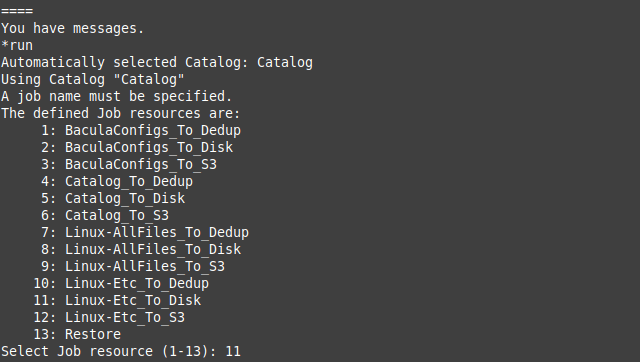Click the Linux-Etc_To_Disk job line
Image resolution: width=640 pixels, height=362 pixels.
tap(117, 300)
